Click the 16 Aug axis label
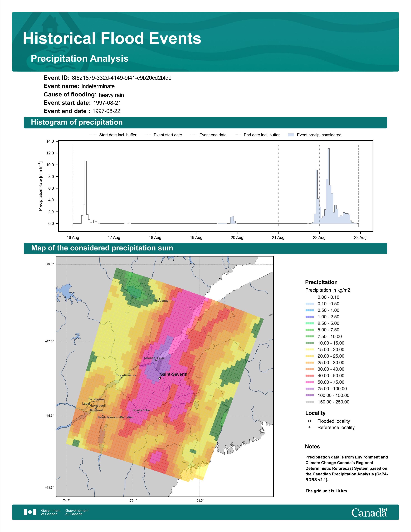 (x=73, y=237)
